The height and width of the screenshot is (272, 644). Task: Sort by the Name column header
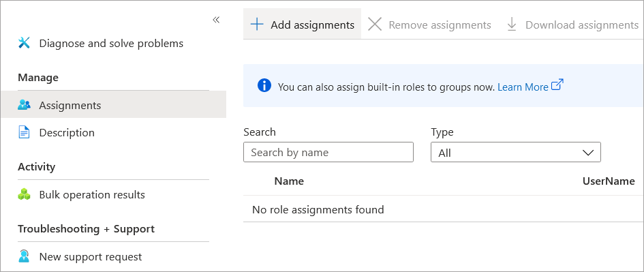click(x=289, y=181)
